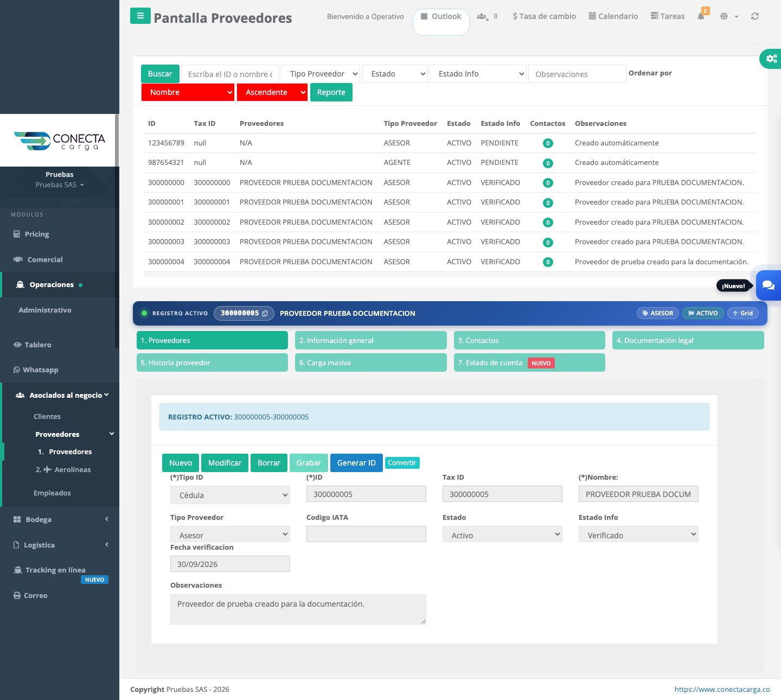Click the Observaciones filter field
The width and height of the screenshot is (781, 700).
[x=577, y=74]
